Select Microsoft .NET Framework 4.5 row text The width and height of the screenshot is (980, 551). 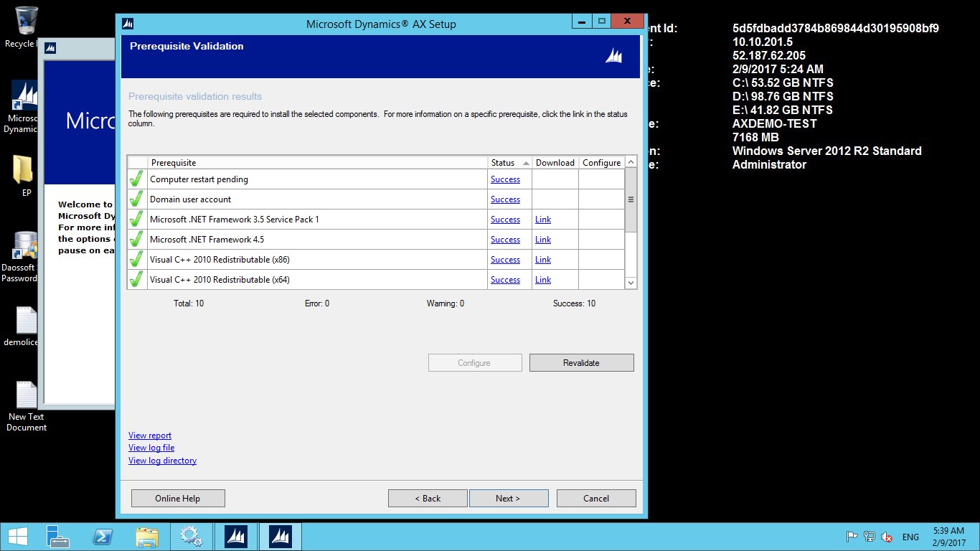207,240
